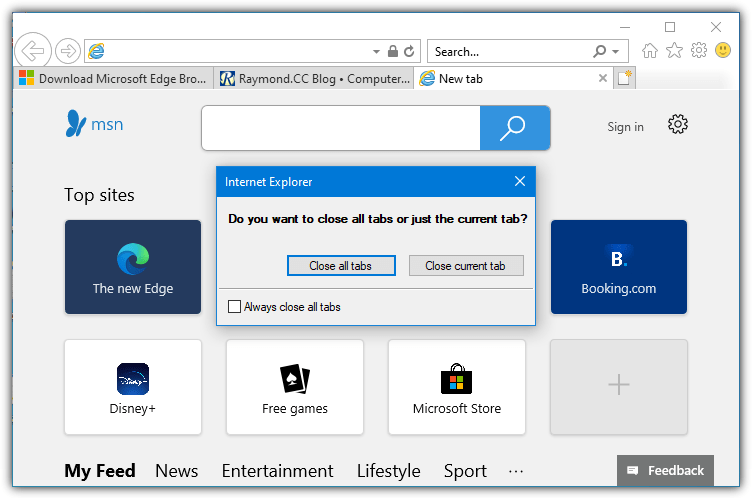Open the Free games tile
Screen dimensions: 752x498
[x=295, y=387]
